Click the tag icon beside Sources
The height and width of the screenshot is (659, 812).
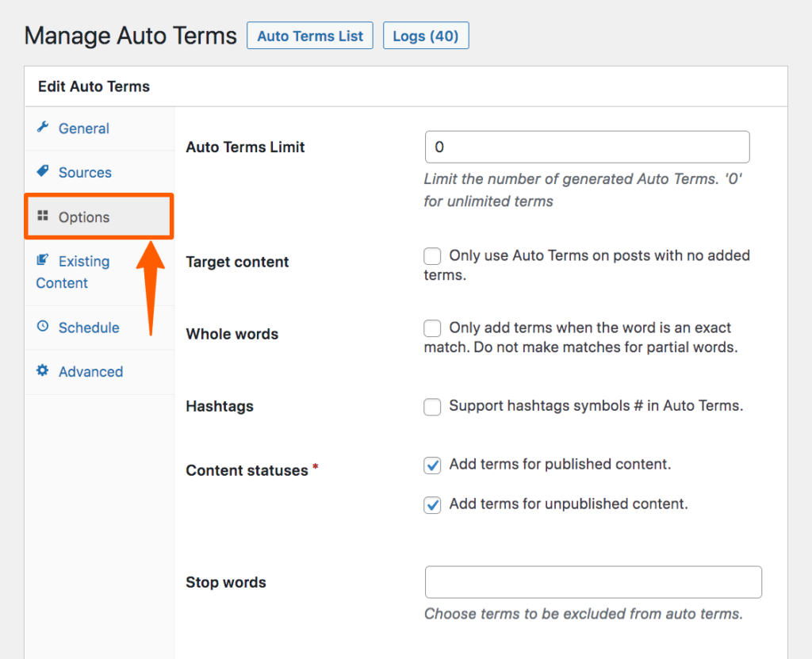pos(43,171)
